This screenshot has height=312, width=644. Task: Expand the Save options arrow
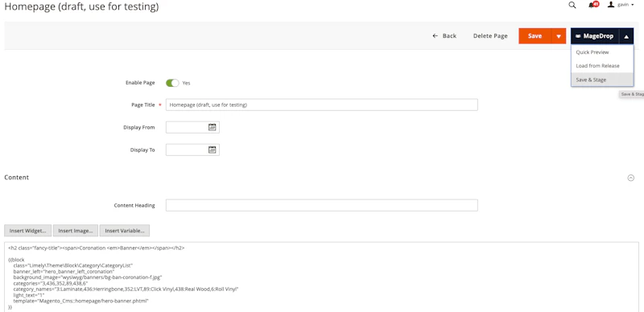tap(559, 36)
